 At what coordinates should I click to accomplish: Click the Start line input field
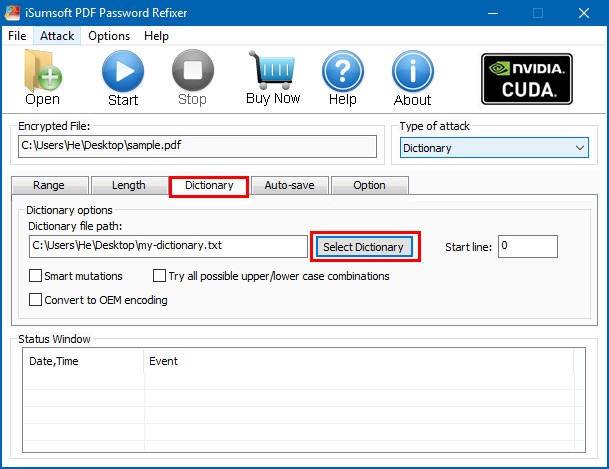[x=528, y=246]
